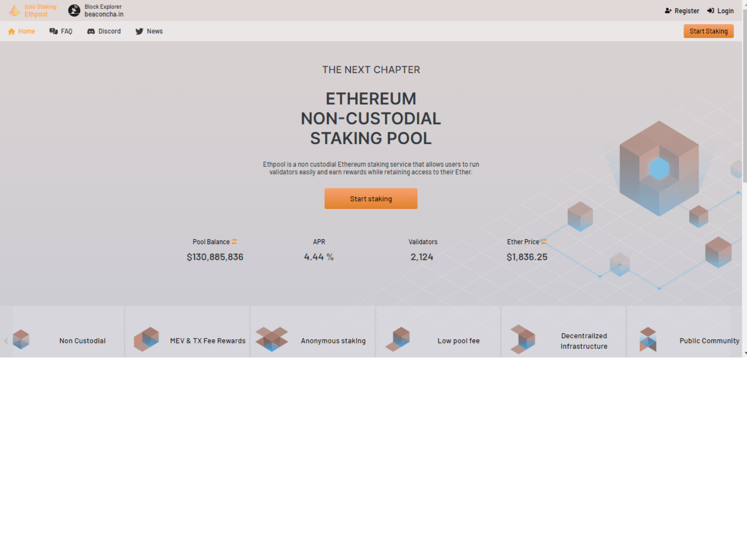Select the Low pool fee feature card
The image size is (747, 560).
tap(438, 332)
